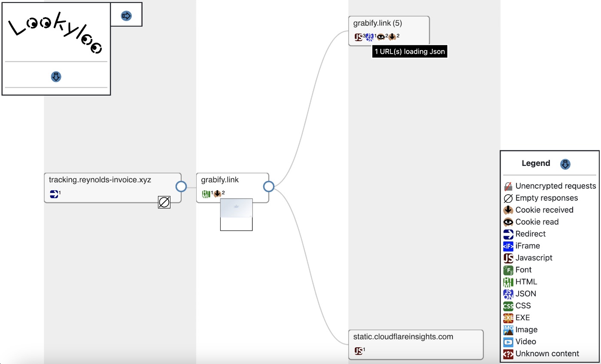The height and width of the screenshot is (364, 601).
Task: Click Video legend icon
Action: click(508, 343)
